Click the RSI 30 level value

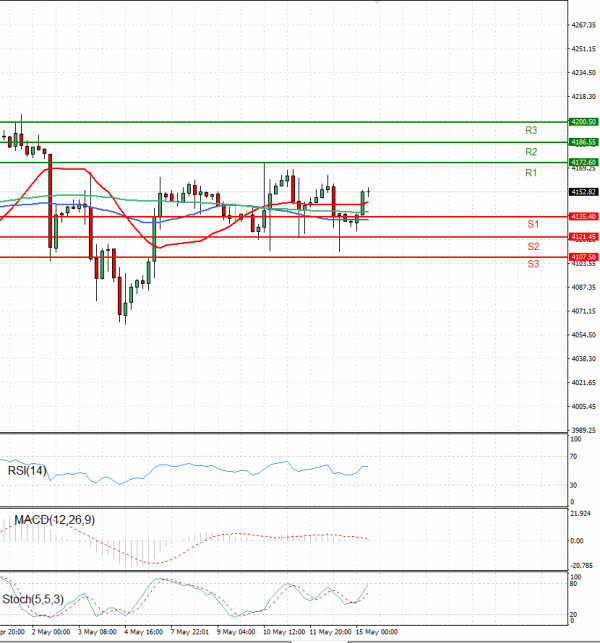(573, 486)
